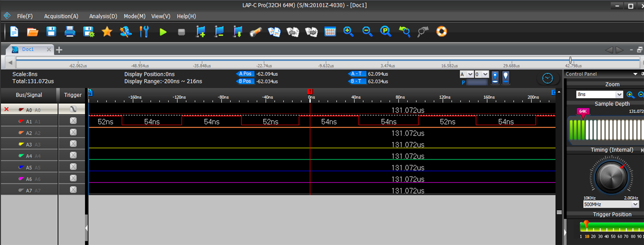Print the waveform via the printer icon
Screen dimensions: 644x245
pos(70,32)
